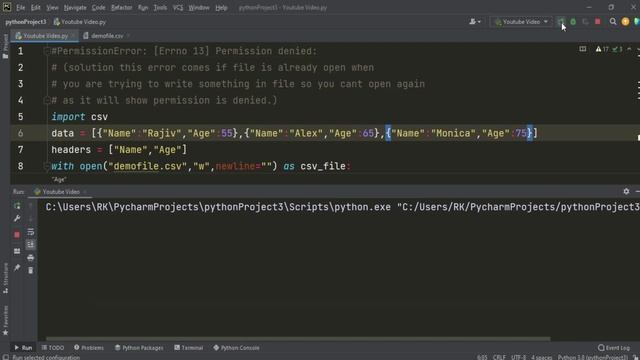The width and height of the screenshot is (640, 360).
Task: Stop process with the red square in Run panel
Action: (17, 235)
